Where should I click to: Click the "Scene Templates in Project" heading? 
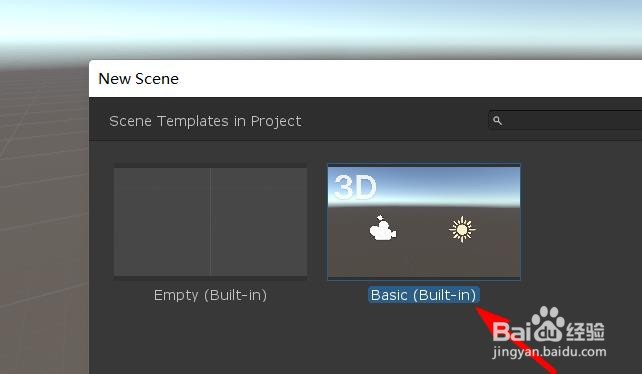(x=205, y=121)
